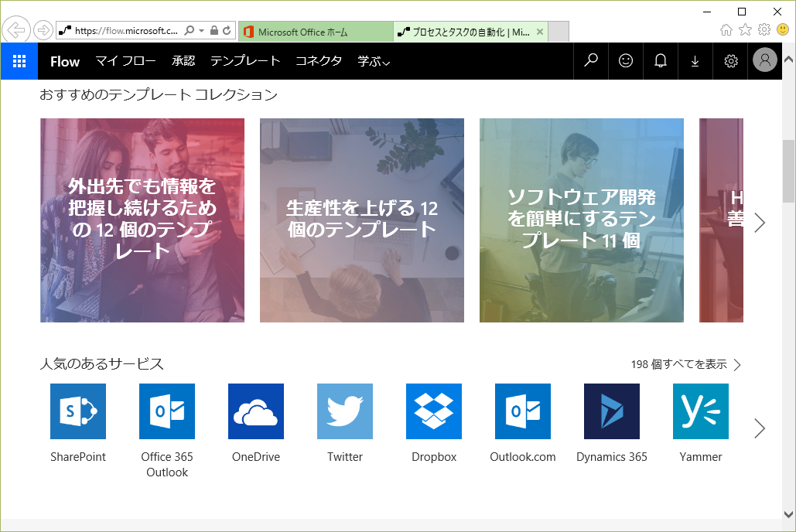Click the おすすめのテンプレート コレクション heading
This screenshot has width=796, height=532.
(159, 94)
